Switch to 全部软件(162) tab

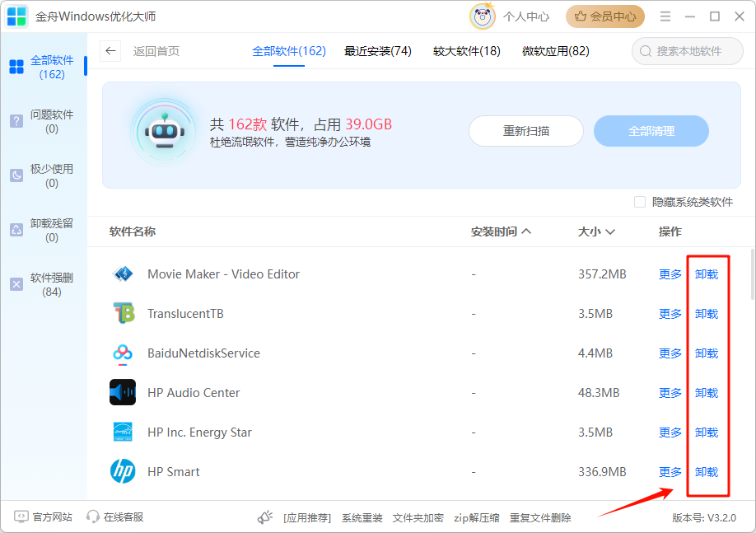pyautogui.click(x=289, y=51)
